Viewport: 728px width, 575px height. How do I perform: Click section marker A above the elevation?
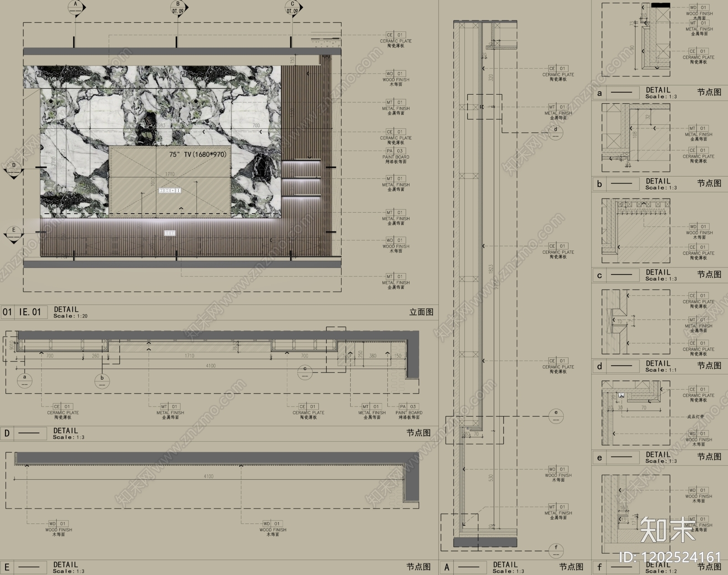coord(75,7)
